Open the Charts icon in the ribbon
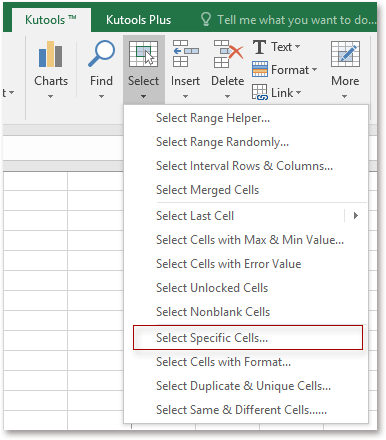The image size is (386, 440). coord(51,55)
